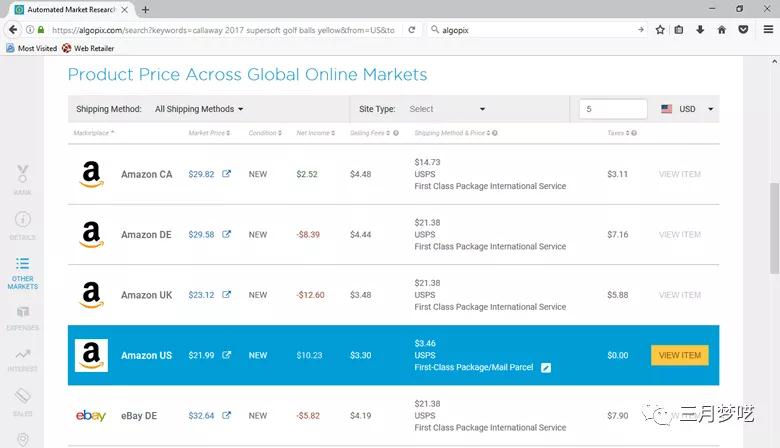Open Rank section in left sidebar
The width and height of the screenshot is (780, 448).
[x=22, y=178]
